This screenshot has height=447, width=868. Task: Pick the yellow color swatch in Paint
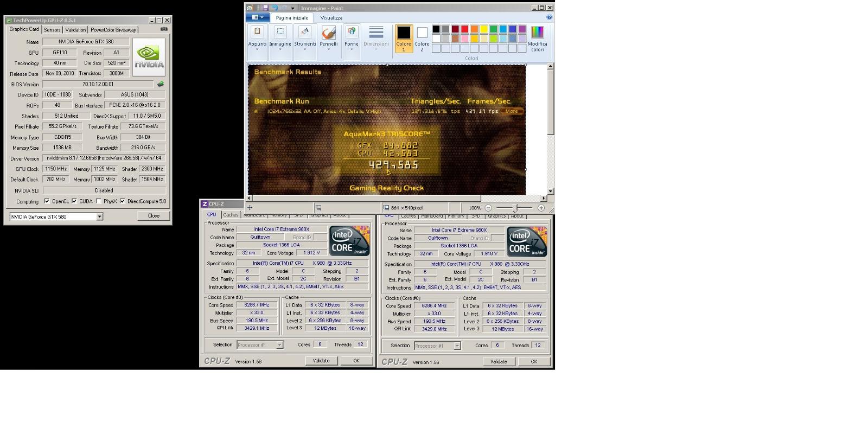click(483, 29)
